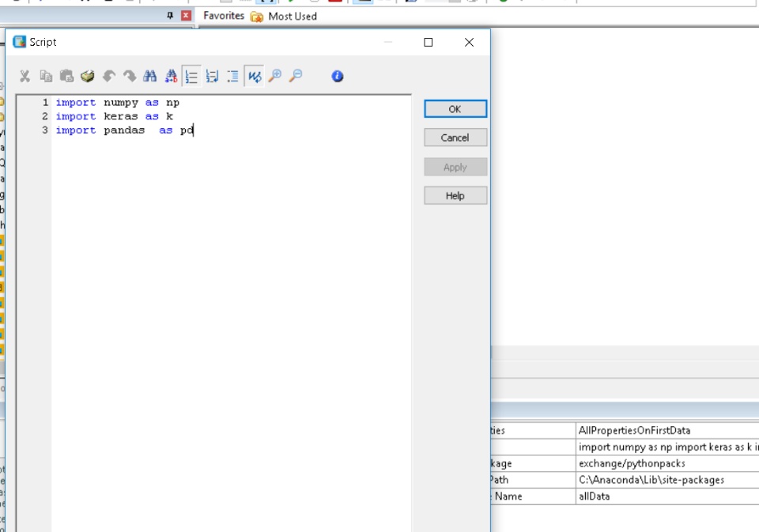This screenshot has height=532, width=759.
Task: Open Find with the binoculars icon
Action: click(150, 76)
